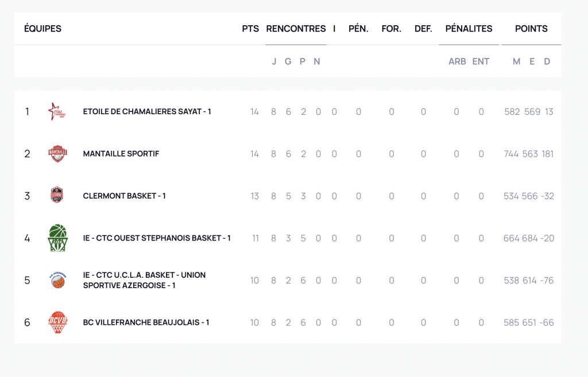Click the CTC Ouest Stephanois green basketball logo
588x377 pixels.
pos(57,238)
